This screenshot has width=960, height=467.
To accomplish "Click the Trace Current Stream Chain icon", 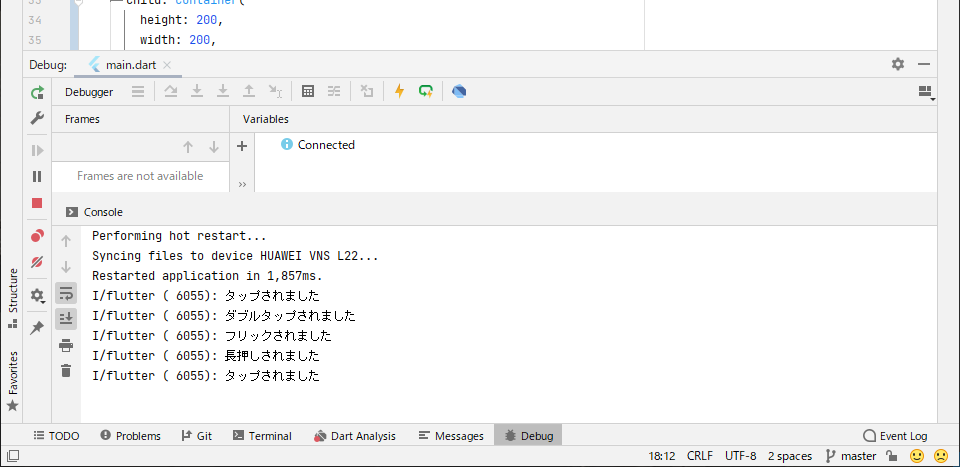I will pos(334,92).
